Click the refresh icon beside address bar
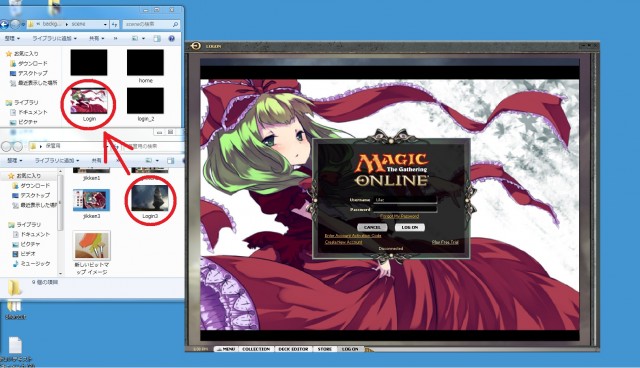640x368 pixels. tap(115, 24)
